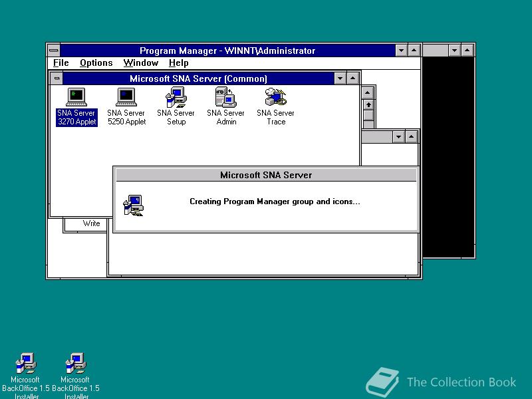This screenshot has height=399, width=532.
Task: Click the Microsoft SNA Server dialog title
Action: (x=266, y=175)
